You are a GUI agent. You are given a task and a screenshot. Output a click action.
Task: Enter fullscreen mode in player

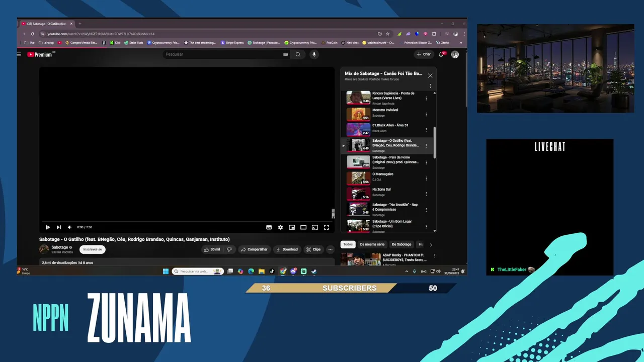[327, 227]
